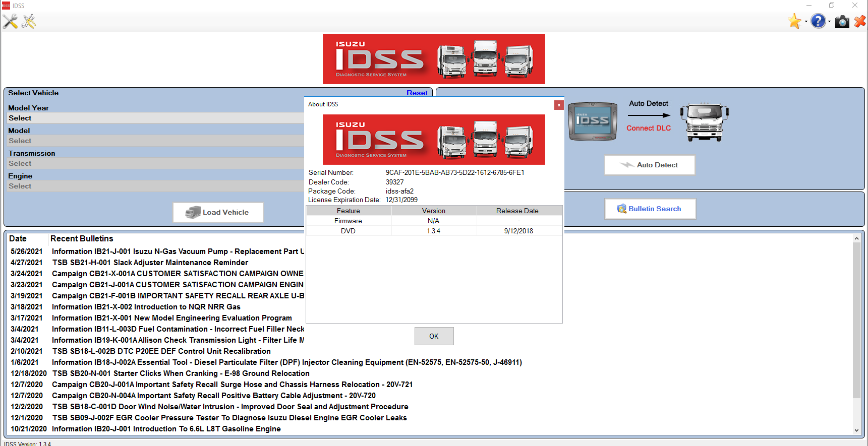Viewport: 868px width, 446px height.
Task: Click the yellow star favorites icon
Action: (794, 21)
